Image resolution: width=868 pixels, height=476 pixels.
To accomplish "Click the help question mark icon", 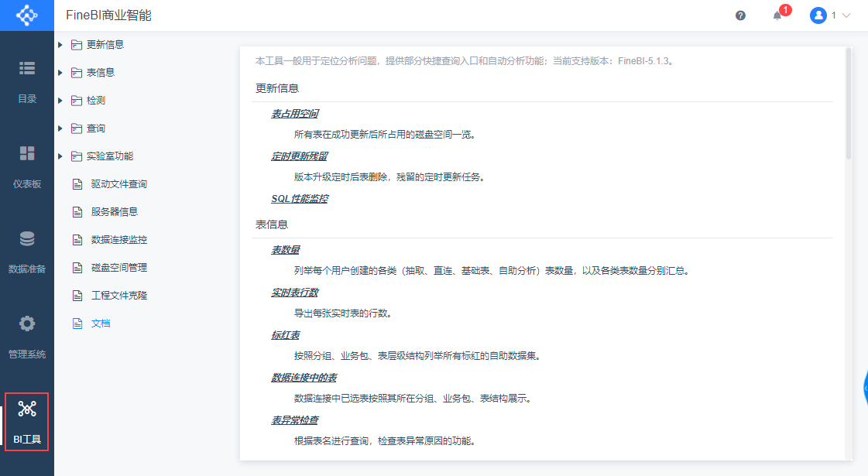I will pyautogui.click(x=739, y=15).
